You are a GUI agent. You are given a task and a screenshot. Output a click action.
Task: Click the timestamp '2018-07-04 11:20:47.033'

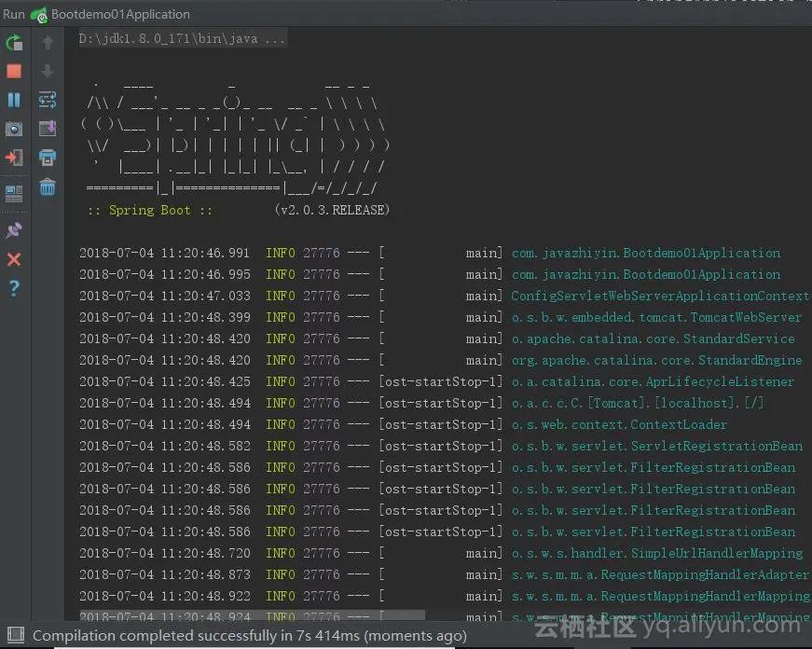pos(165,296)
